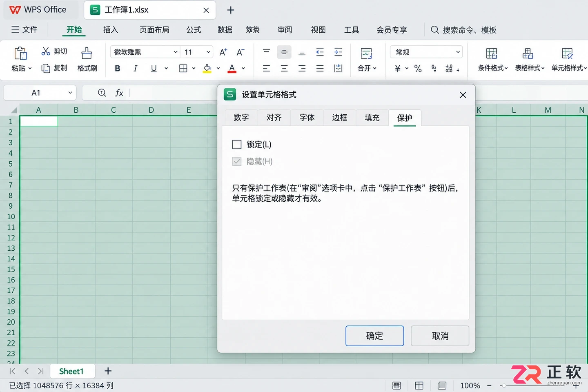Open Table Style icon

pyautogui.click(x=528, y=53)
